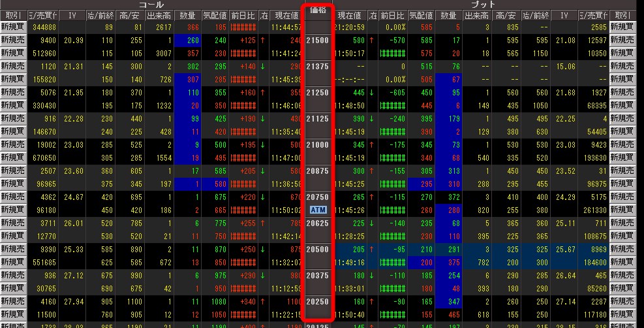644x328 pixels.
Task: Click call IV value 24.67
Action: (74, 197)
